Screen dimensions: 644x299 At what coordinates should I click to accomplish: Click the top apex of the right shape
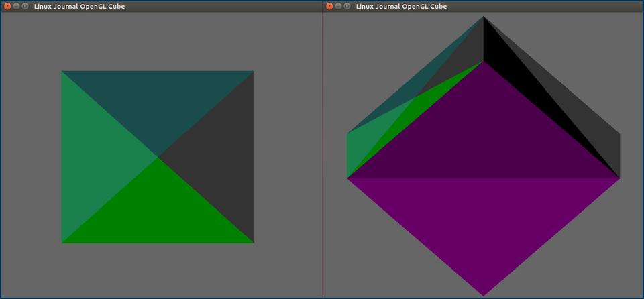pyautogui.click(x=483, y=18)
